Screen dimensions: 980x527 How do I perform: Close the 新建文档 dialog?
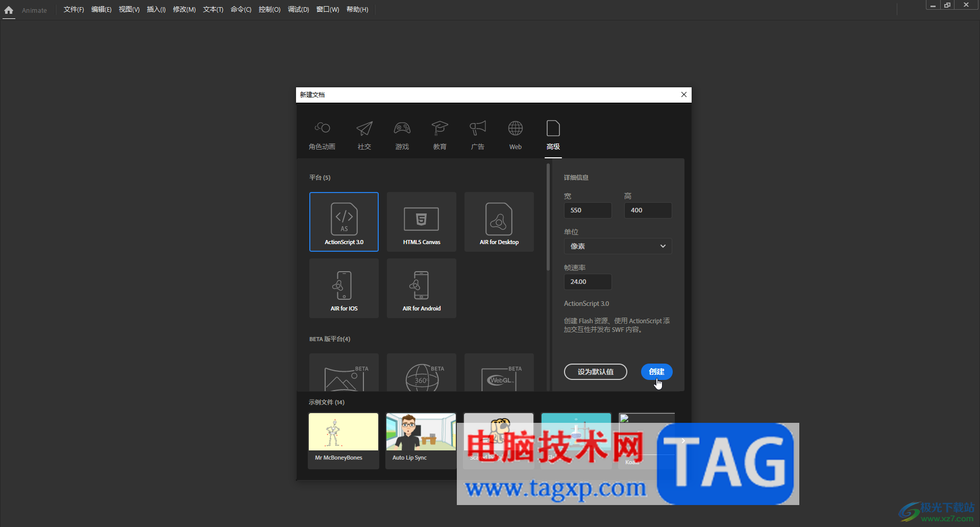click(684, 94)
